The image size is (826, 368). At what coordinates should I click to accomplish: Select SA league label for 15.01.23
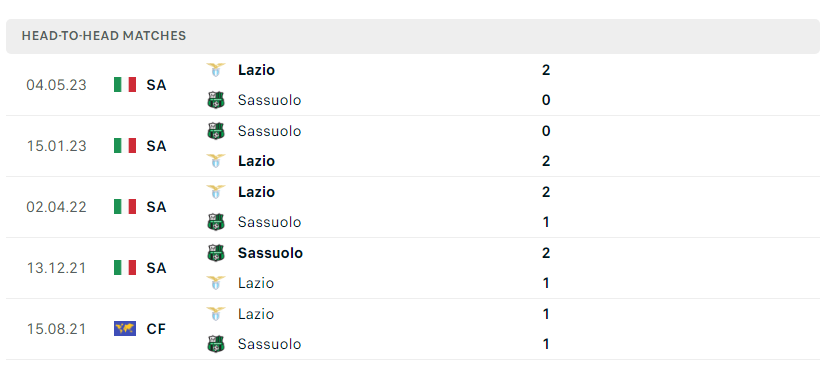tap(156, 146)
